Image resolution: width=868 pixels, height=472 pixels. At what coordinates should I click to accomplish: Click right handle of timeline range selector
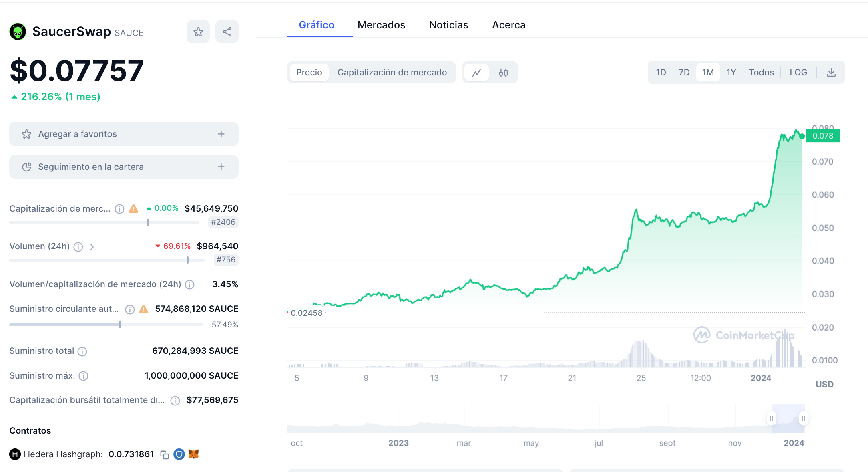(x=803, y=418)
